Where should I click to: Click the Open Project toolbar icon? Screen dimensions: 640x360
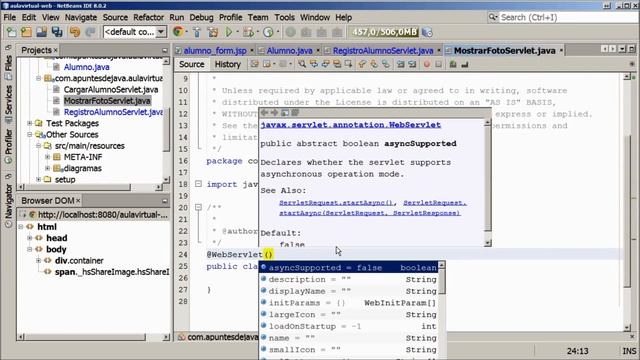(41, 32)
